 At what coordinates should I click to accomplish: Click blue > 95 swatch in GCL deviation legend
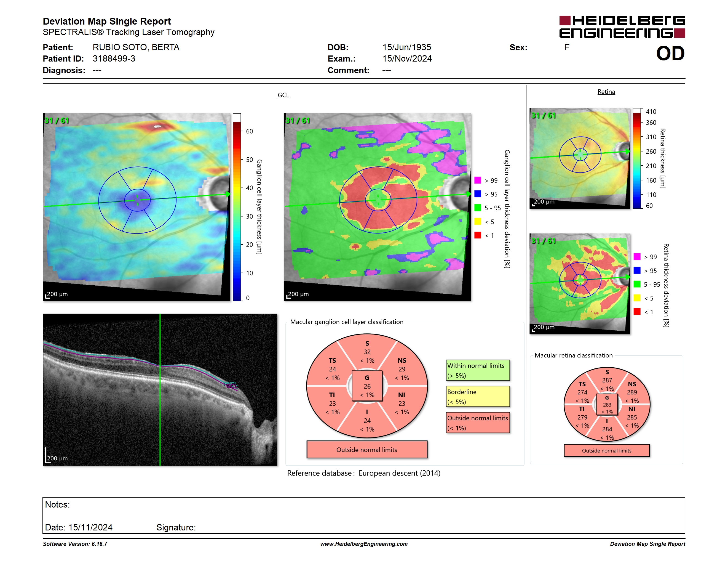[x=478, y=194]
